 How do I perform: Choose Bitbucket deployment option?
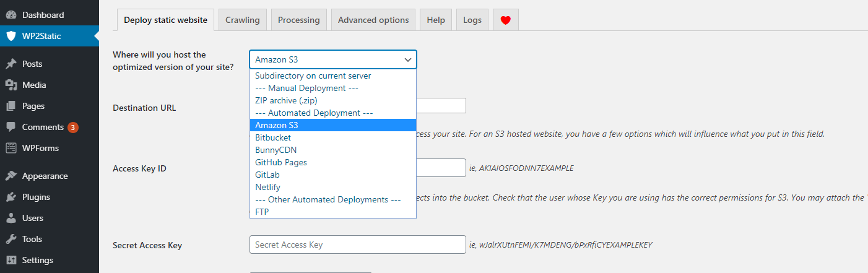[x=333, y=137]
